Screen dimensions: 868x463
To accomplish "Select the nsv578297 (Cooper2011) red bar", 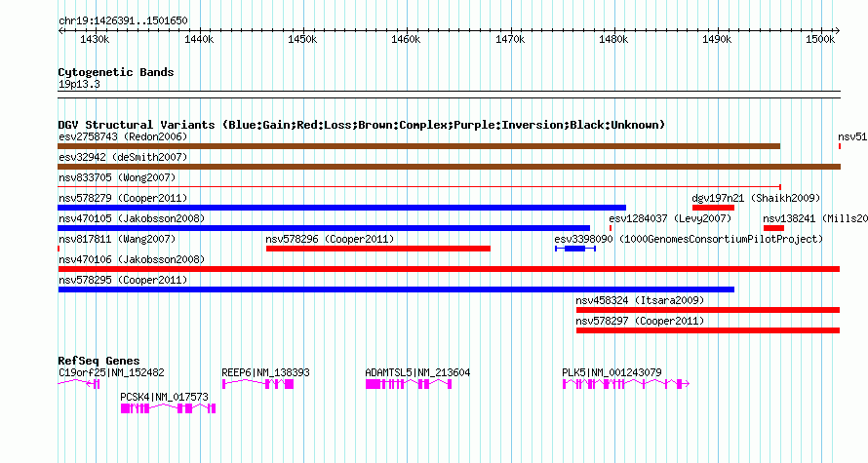I will pyautogui.click(x=708, y=330).
